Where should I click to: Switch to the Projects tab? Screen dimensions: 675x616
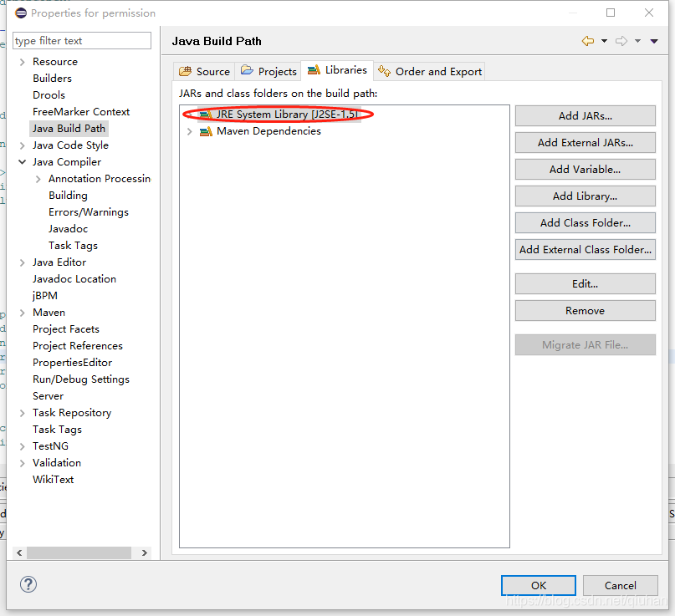pyautogui.click(x=268, y=71)
